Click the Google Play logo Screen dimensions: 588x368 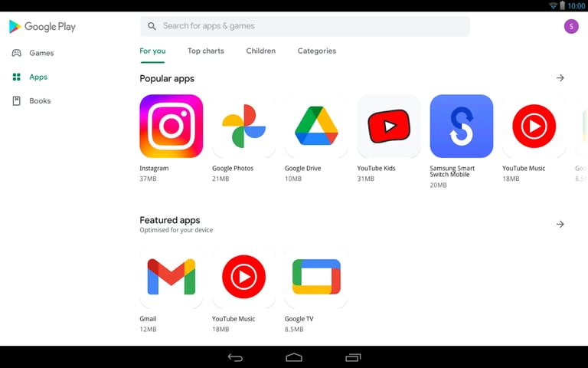[x=42, y=27]
